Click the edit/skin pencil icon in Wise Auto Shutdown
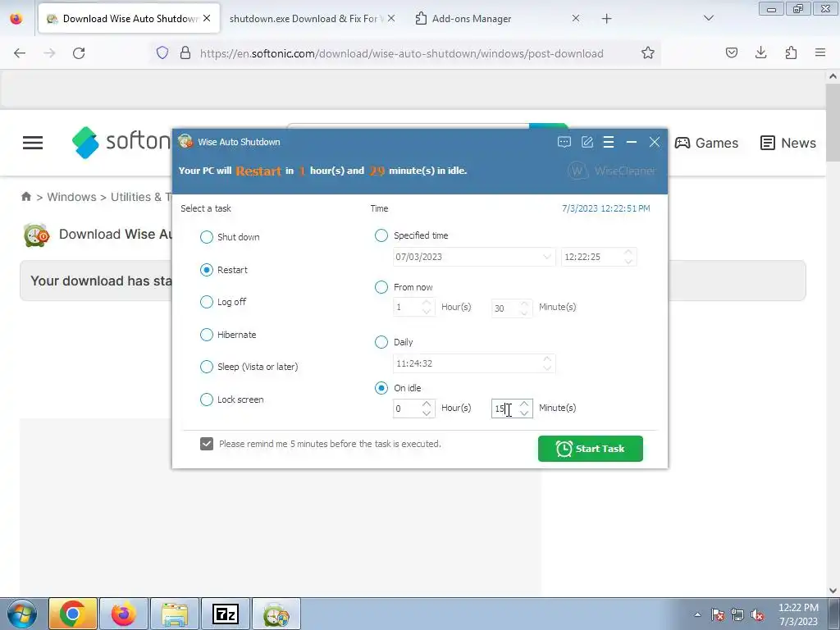 [587, 142]
